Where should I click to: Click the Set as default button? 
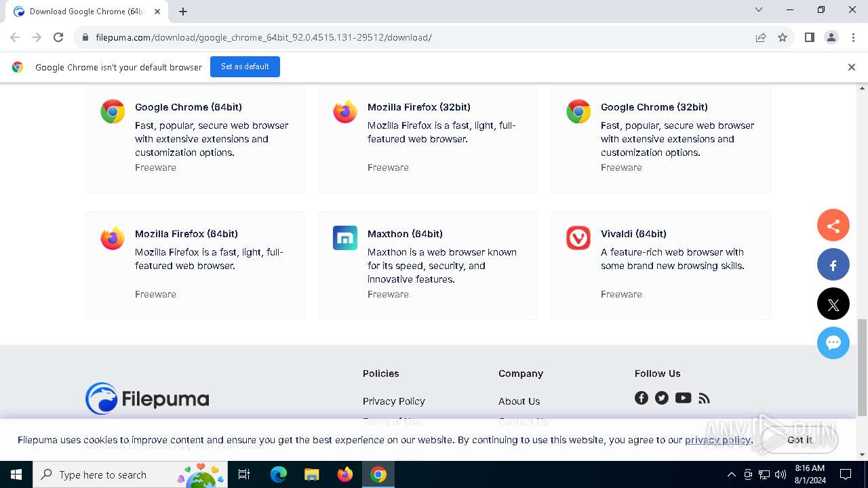pyautogui.click(x=245, y=66)
